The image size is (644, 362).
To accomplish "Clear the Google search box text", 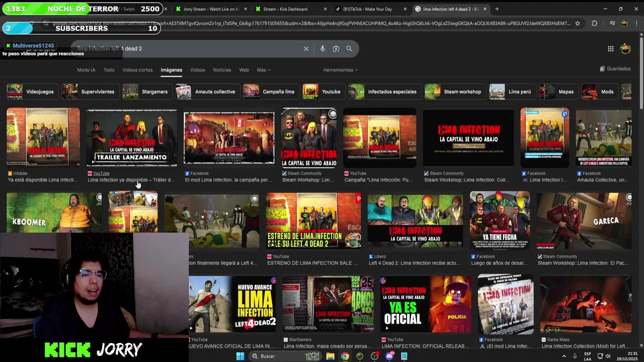I will pos(306,49).
